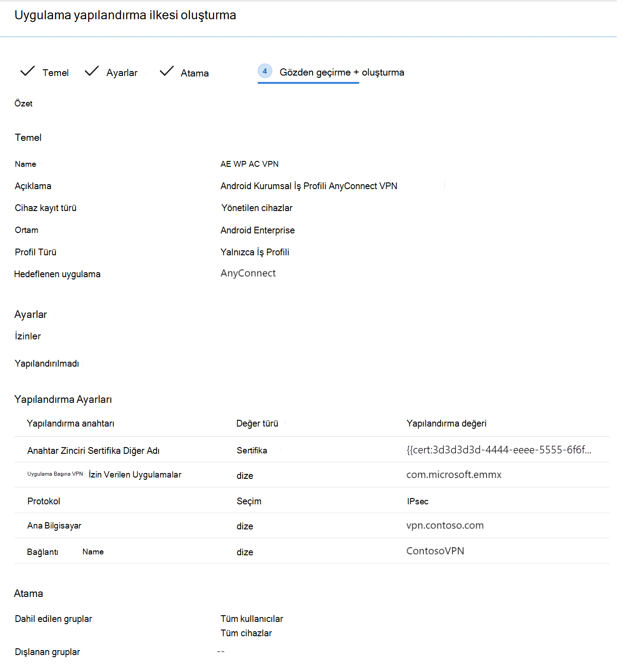Select the Protokol configuration key
The image size is (629, 672).
43,501
